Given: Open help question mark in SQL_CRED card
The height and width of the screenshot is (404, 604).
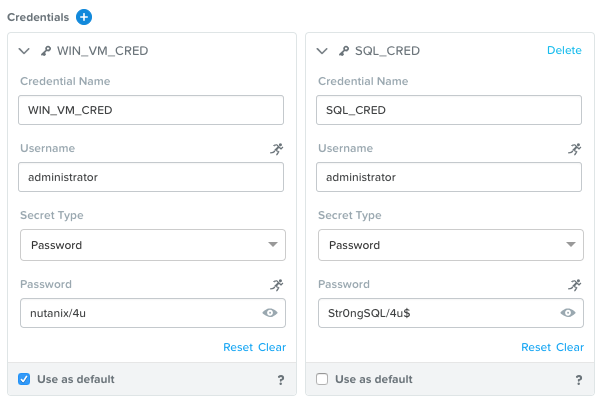Looking at the screenshot, I should (x=579, y=380).
